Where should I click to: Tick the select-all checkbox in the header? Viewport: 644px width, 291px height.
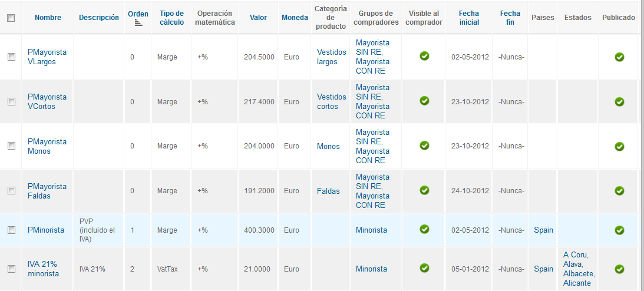[x=11, y=18]
